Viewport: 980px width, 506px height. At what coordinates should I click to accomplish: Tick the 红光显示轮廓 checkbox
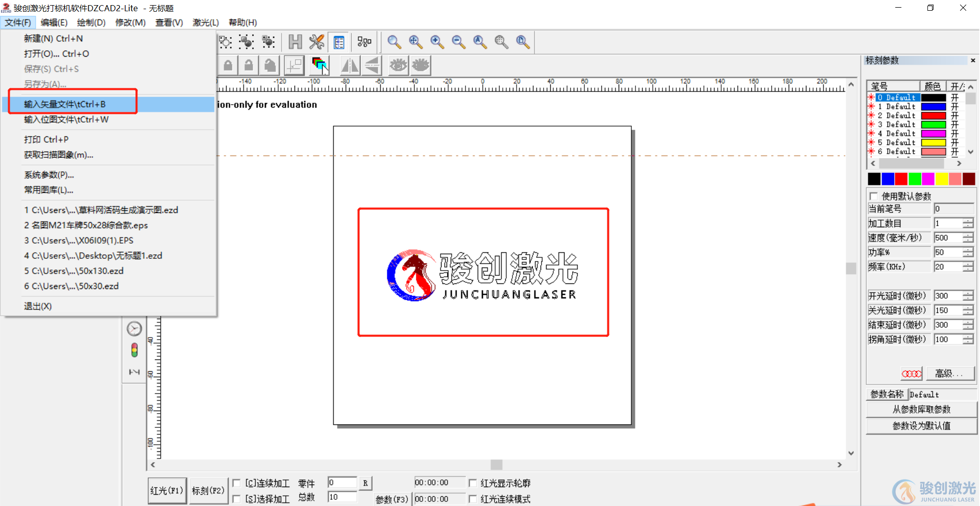click(x=473, y=483)
